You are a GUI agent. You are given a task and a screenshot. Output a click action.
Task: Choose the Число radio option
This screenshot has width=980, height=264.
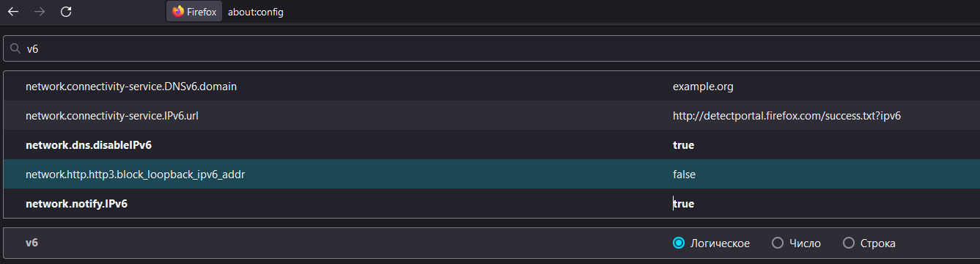[777, 243]
